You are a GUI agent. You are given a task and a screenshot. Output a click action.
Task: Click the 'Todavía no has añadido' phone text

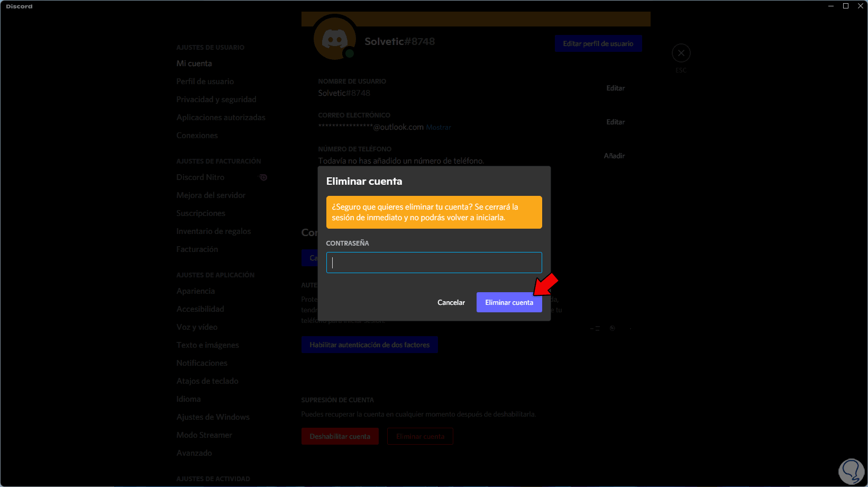[401, 161]
